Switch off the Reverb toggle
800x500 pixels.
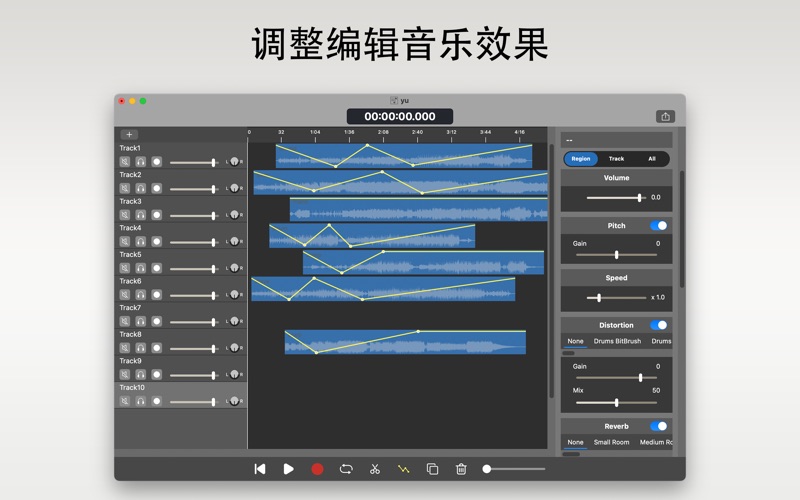point(658,426)
